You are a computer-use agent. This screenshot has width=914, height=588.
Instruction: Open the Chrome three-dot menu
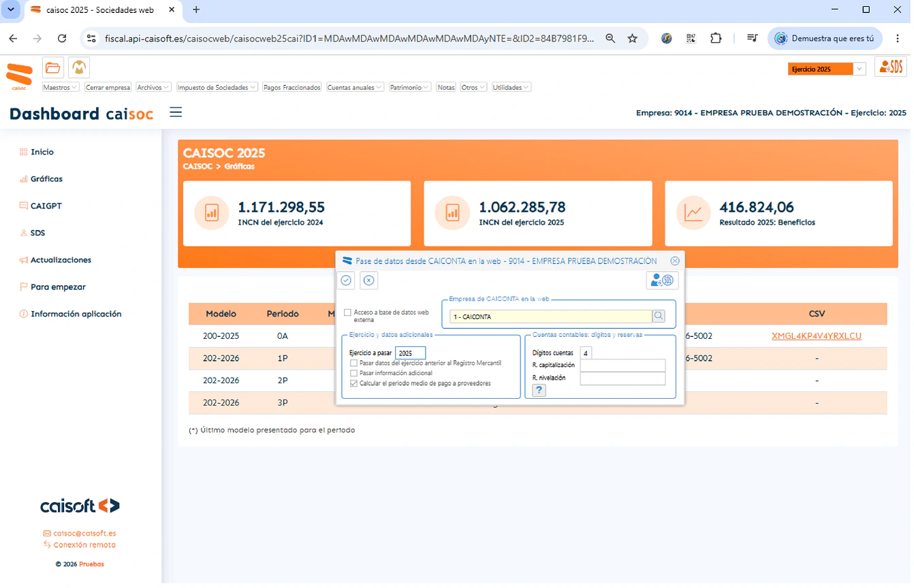tap(898, 39)
